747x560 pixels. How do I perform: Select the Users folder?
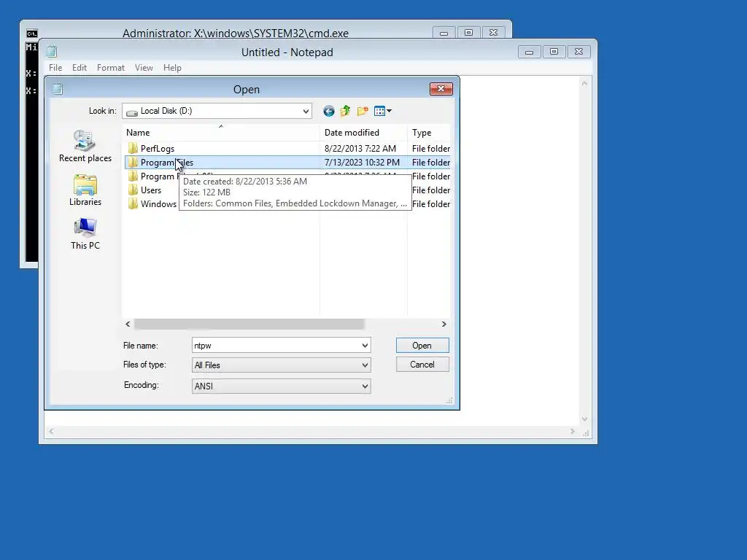151,190
